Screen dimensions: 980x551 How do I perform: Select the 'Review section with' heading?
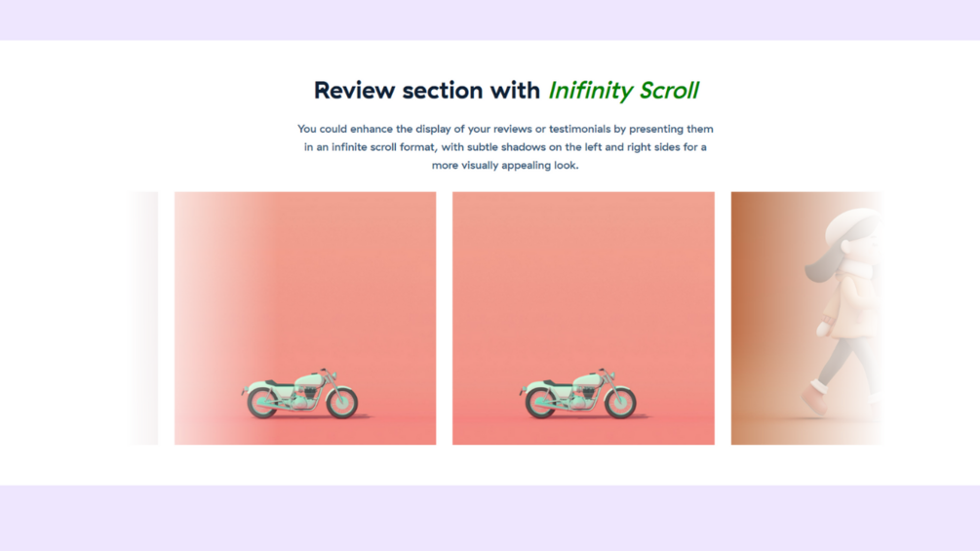click(427, 91)
